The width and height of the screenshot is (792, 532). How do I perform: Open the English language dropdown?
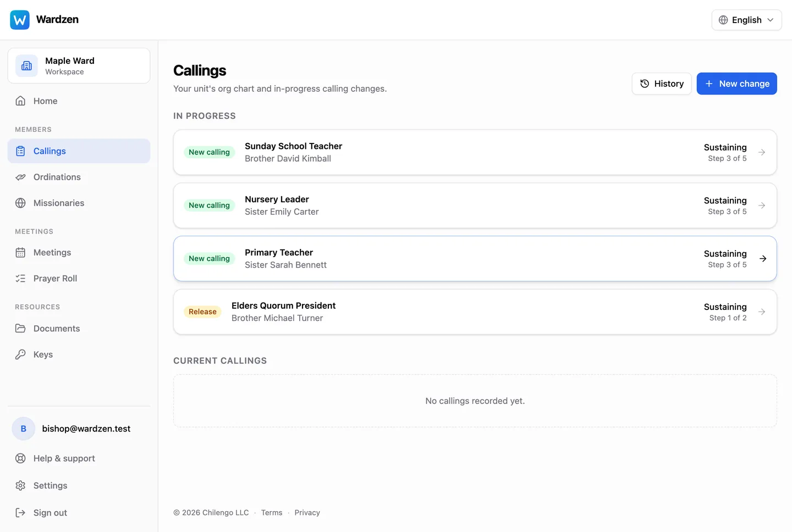pos(746,20)
